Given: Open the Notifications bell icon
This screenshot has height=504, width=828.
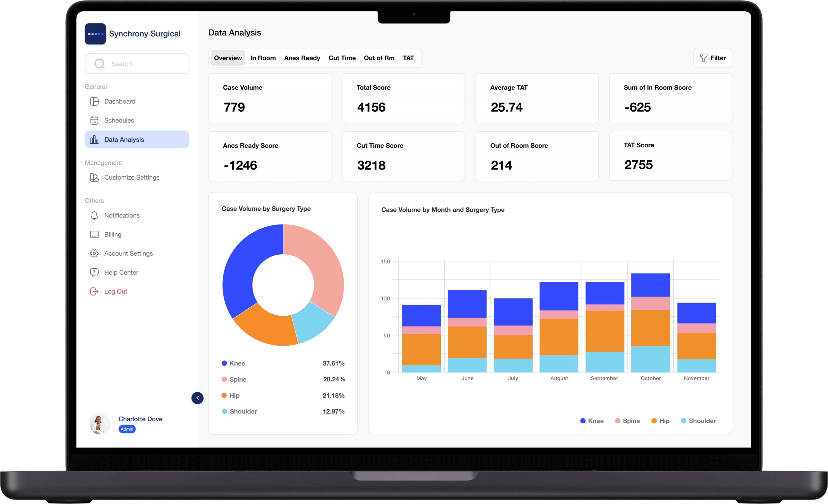Looking at the screenshot, I should (x=94, y=215).
